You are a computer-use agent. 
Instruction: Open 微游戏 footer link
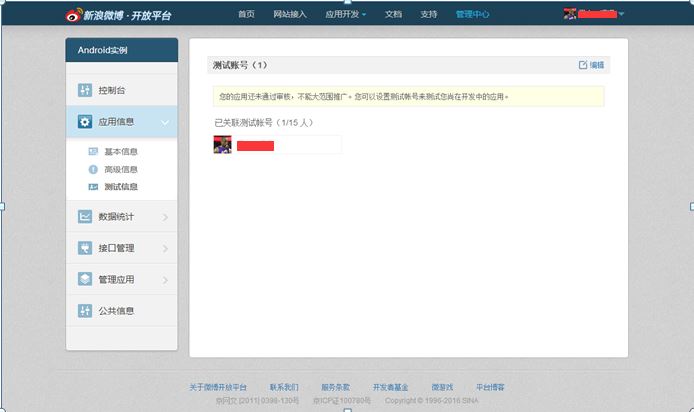(442, 387)
